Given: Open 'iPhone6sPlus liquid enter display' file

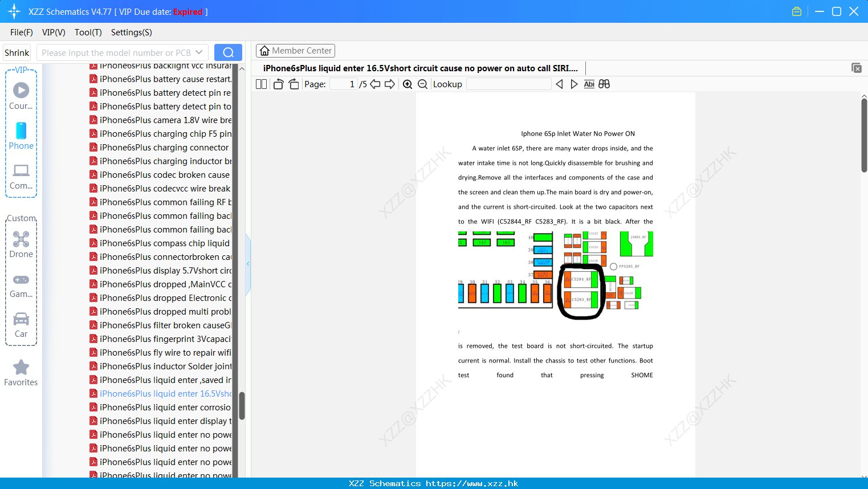Looking at the screenshot, I should pos(161,421).
